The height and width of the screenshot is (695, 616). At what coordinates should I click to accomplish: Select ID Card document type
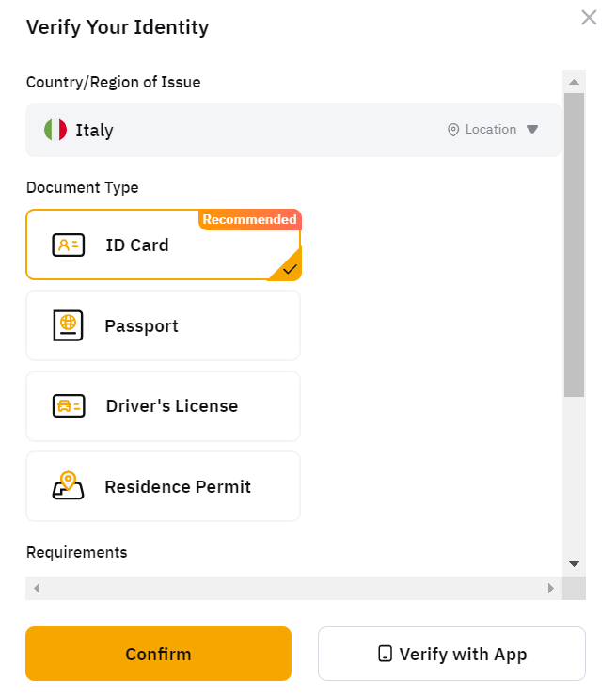pyautogui.click(x=164, y=245)
